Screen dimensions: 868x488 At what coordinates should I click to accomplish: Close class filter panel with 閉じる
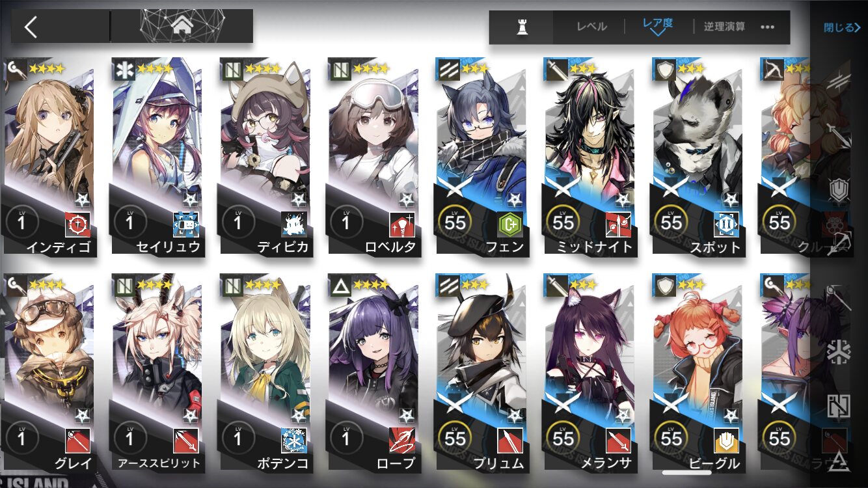[842, 27]
